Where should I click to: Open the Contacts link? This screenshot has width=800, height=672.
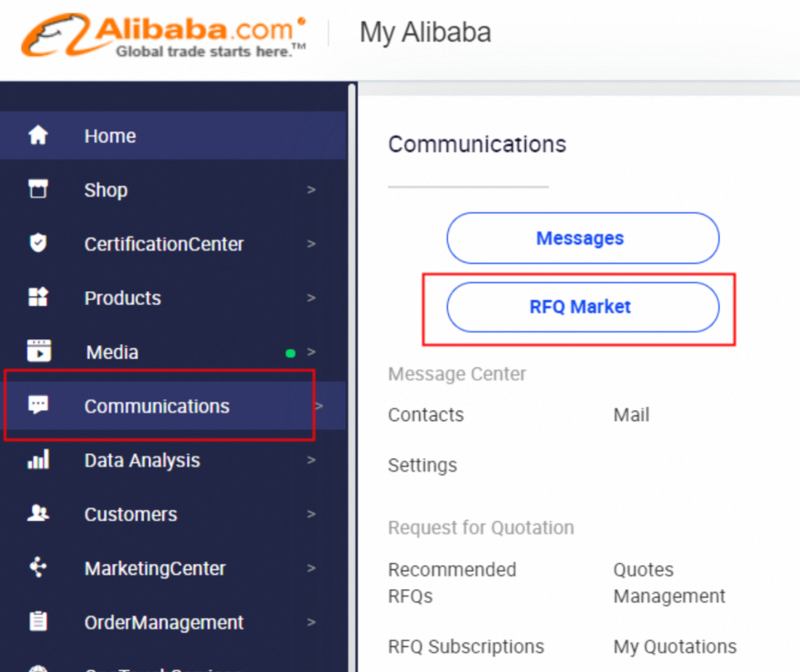tap(425, 415)
